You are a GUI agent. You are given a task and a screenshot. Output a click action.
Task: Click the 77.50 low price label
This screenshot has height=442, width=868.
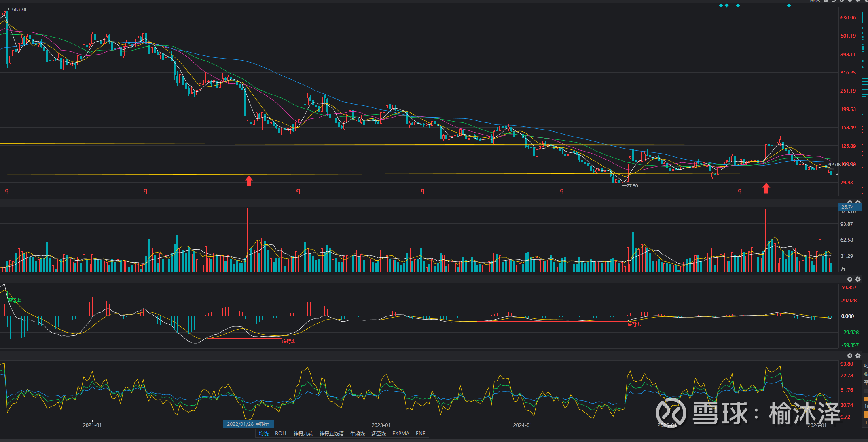pos(631,186)
